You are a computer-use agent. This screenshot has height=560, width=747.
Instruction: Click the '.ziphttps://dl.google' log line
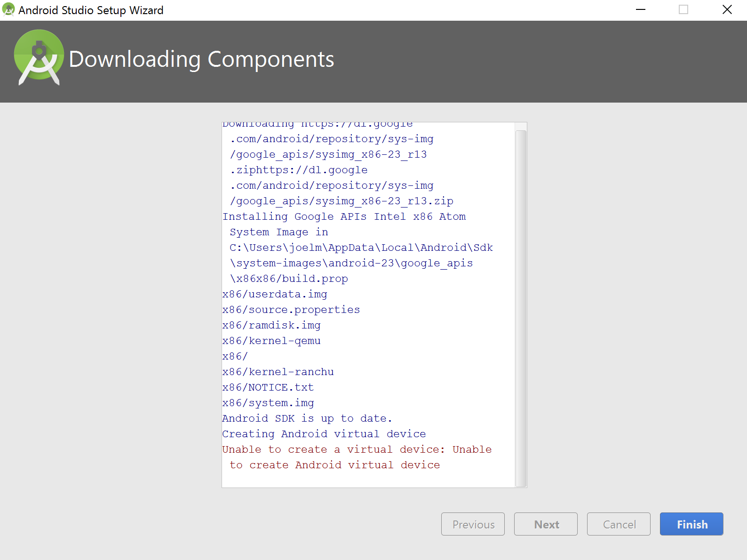(x=299, y=170)
